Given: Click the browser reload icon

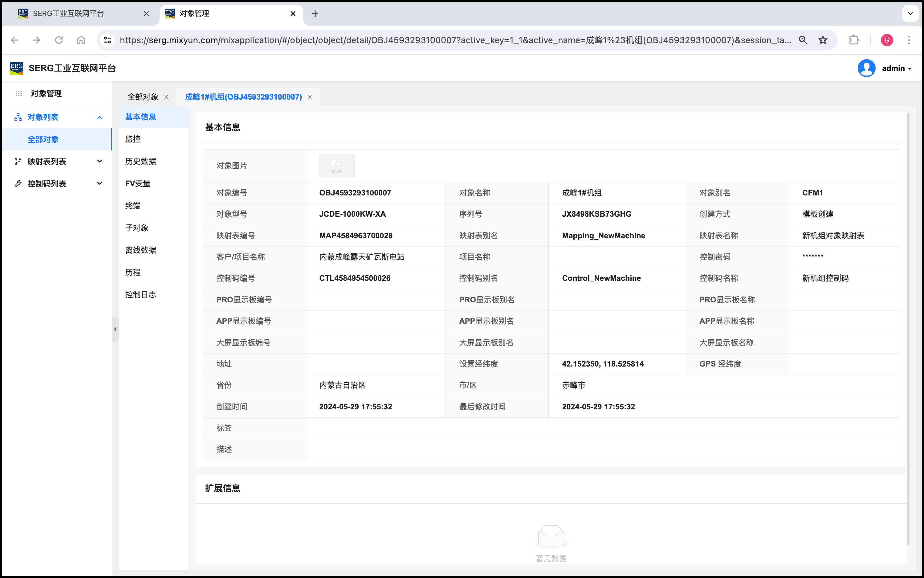Looking at the screenshot, I should 59,40.
